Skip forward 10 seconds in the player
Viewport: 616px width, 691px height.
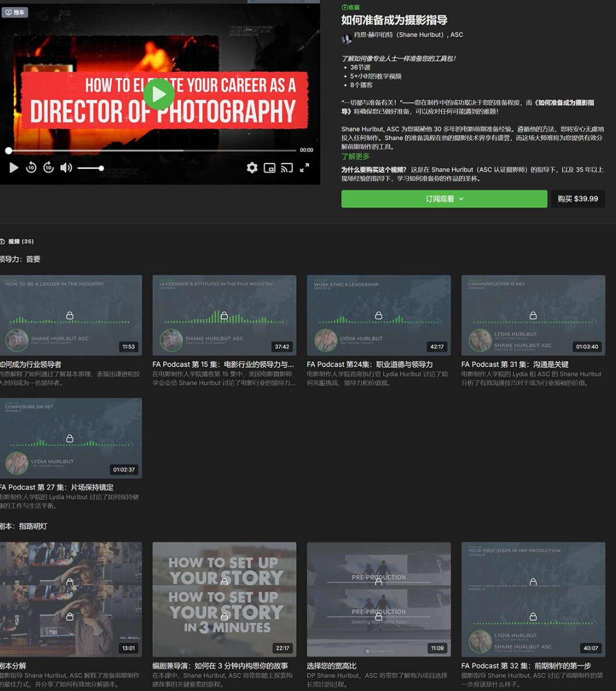(x=48, y=167)
